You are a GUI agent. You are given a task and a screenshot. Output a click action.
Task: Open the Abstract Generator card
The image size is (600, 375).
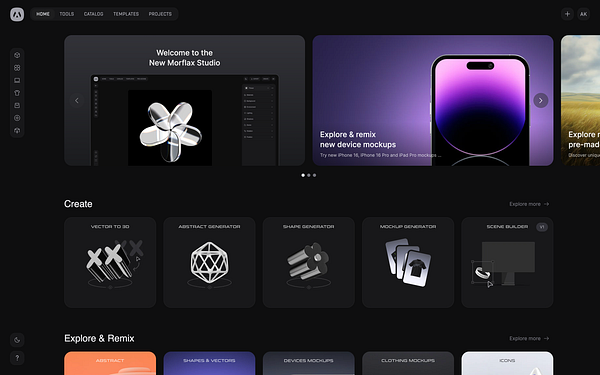(209, 262)
